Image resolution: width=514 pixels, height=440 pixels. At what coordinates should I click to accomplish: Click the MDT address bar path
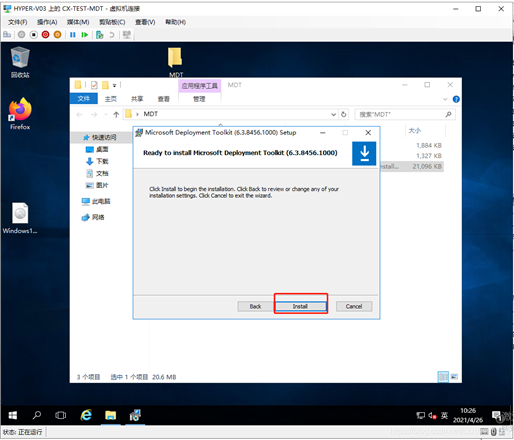pos(151,114)
